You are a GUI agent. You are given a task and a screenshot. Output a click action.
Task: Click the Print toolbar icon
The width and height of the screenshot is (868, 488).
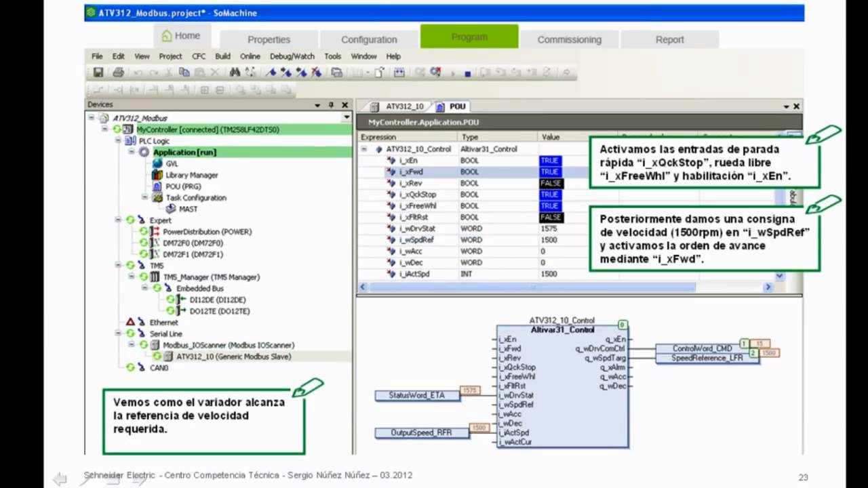point(118,72)
